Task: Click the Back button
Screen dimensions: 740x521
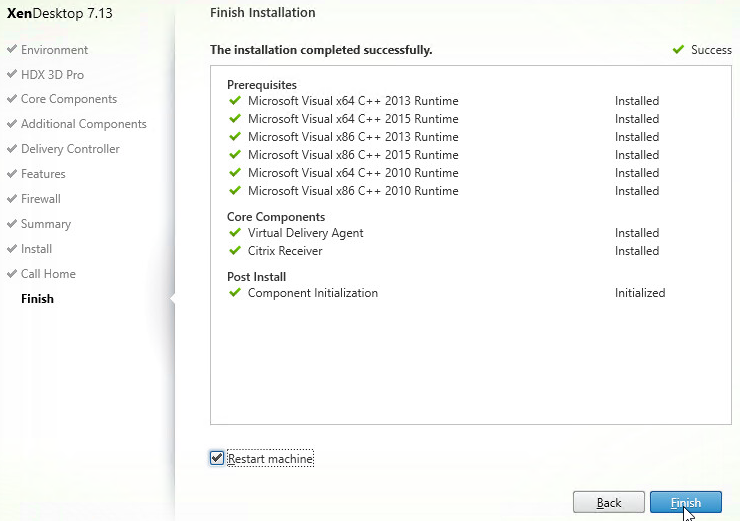Action: (x=609, y=502)
